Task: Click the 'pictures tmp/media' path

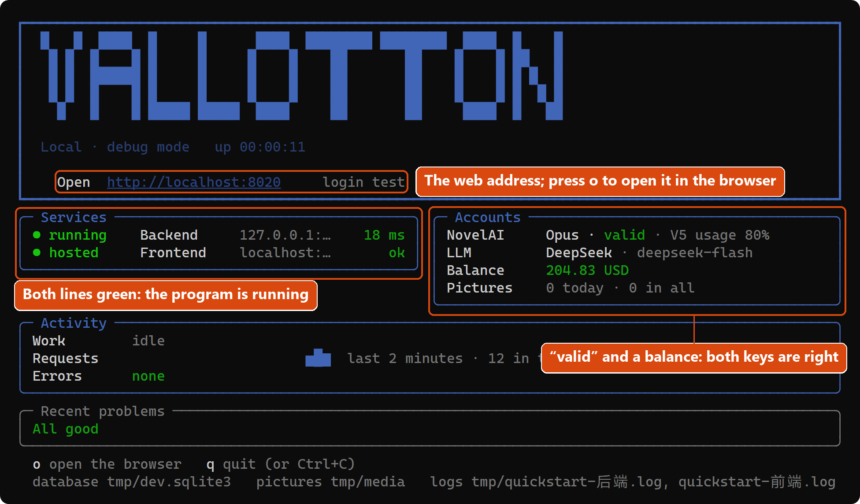Action: 330,482
